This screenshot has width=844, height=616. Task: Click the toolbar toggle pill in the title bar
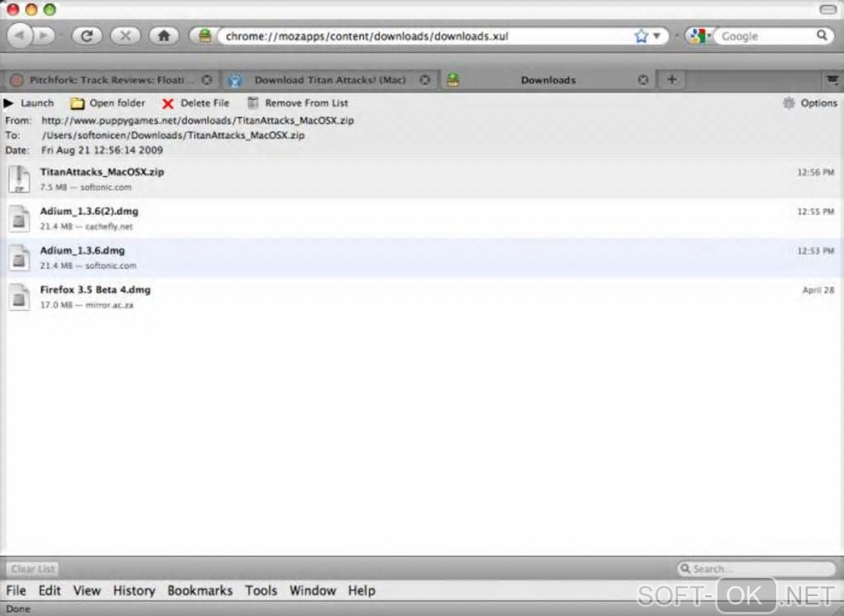coord(827,9)
